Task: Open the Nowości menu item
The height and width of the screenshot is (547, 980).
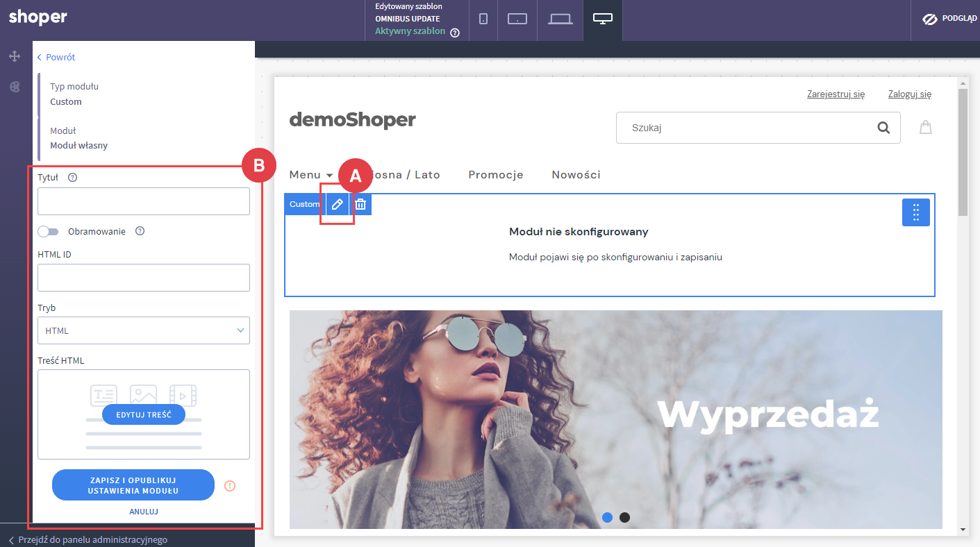Action: tap(576, 175)
